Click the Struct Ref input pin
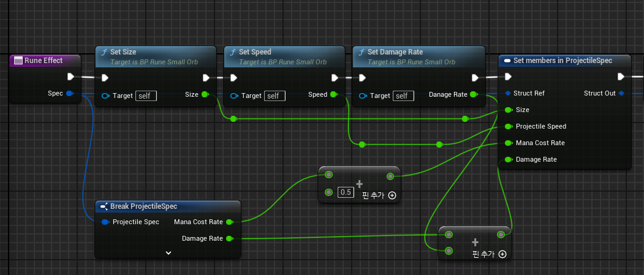 tap(508, 94)
